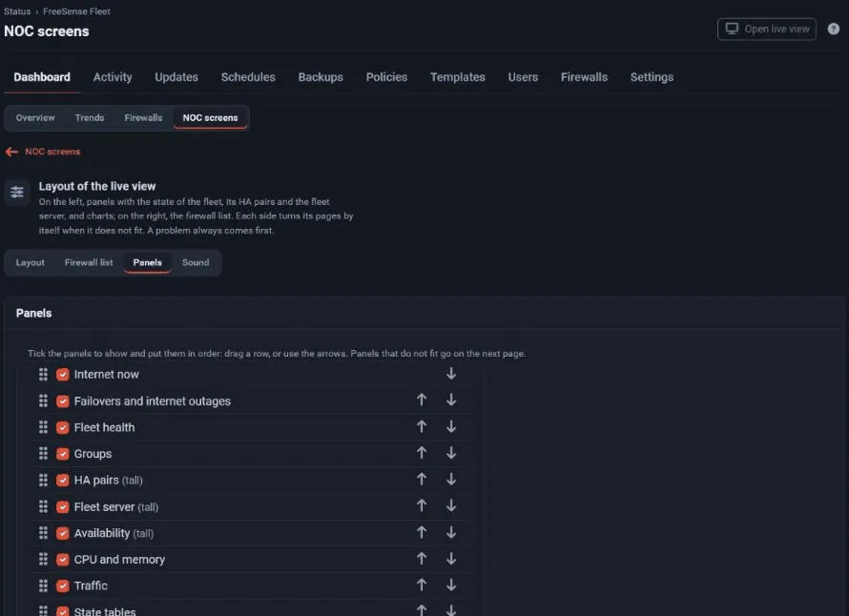The width and height of the screenshot is (849, 616).
Task: Click the layout sliders icon
Action: tap(17, 193)
